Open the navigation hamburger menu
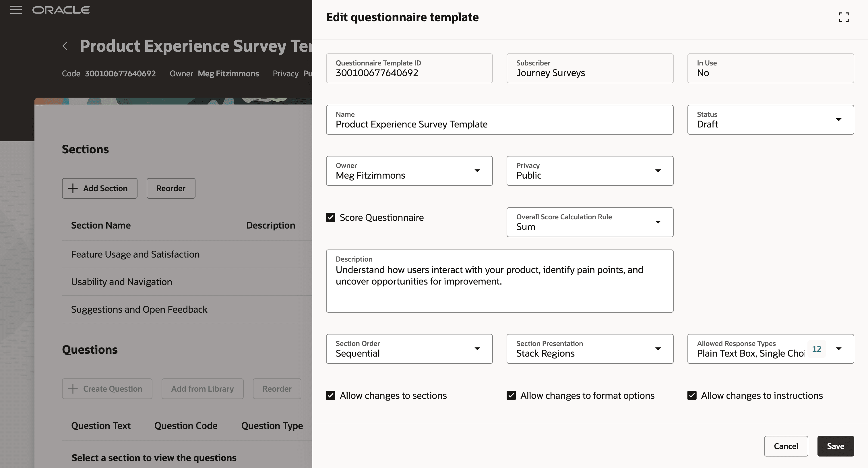This screenshot has width=868, height=468. tap(16, 10)
